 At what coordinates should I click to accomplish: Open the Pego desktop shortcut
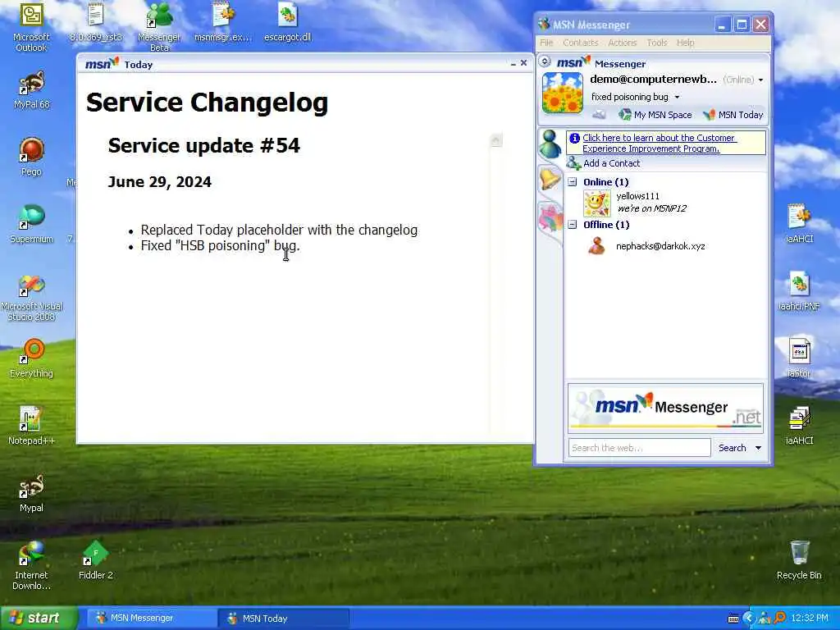(31, 157)
